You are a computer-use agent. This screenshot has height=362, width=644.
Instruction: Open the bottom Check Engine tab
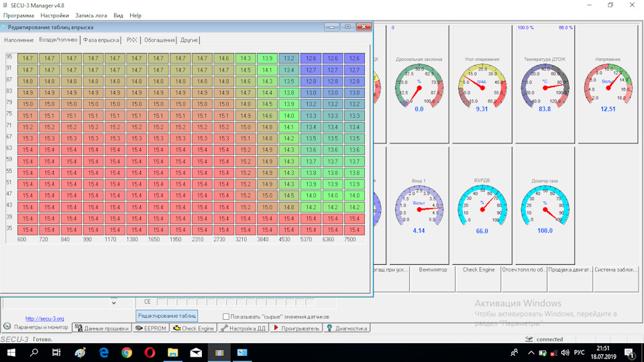click(193, 328)
